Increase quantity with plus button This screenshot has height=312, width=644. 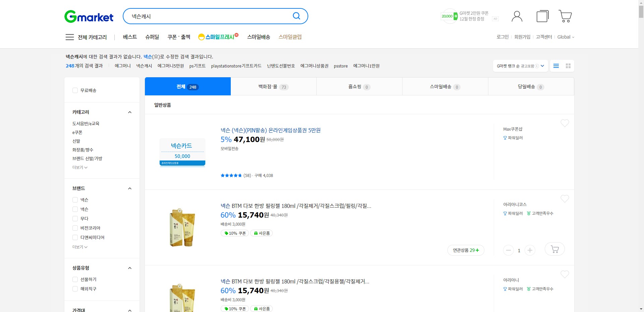point(530,250)
